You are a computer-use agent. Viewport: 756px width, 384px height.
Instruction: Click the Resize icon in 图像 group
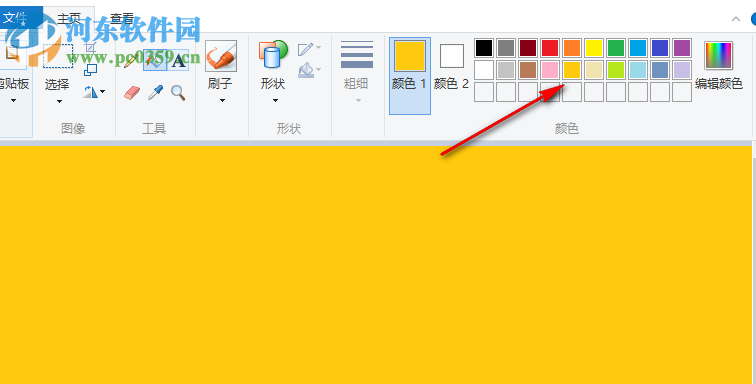pos(90,70)
